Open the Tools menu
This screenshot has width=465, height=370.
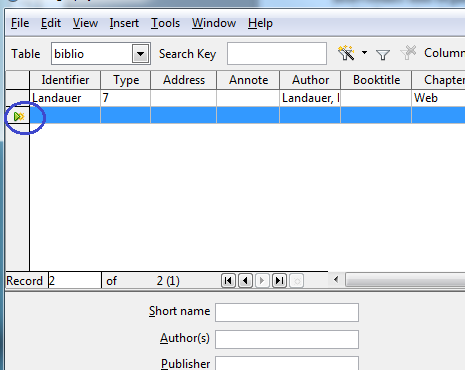(165, 23)
